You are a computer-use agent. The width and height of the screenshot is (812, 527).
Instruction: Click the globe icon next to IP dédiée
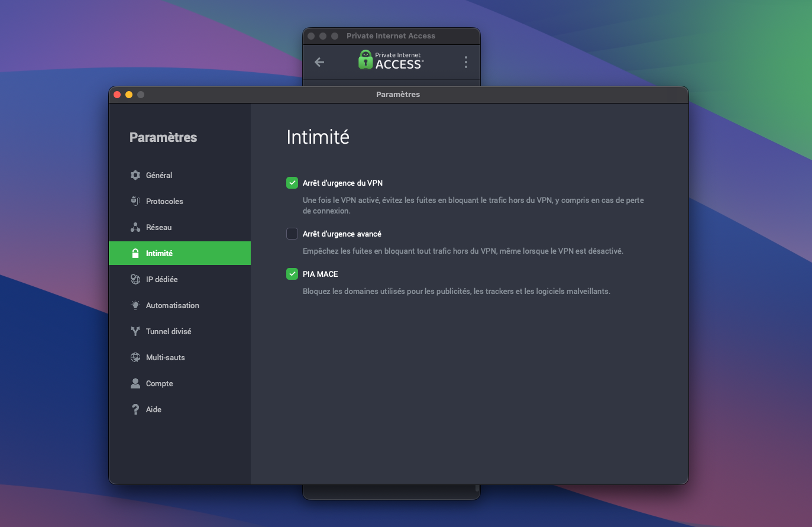point(135,279)
